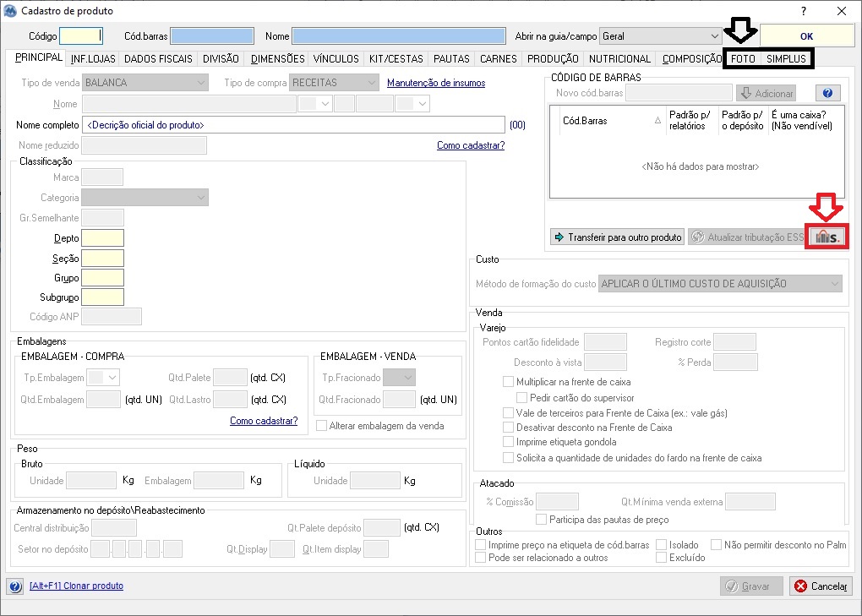The width and height of the screenshot is (862, 616).
Task: Check the Isolado option
Action: 662,544
